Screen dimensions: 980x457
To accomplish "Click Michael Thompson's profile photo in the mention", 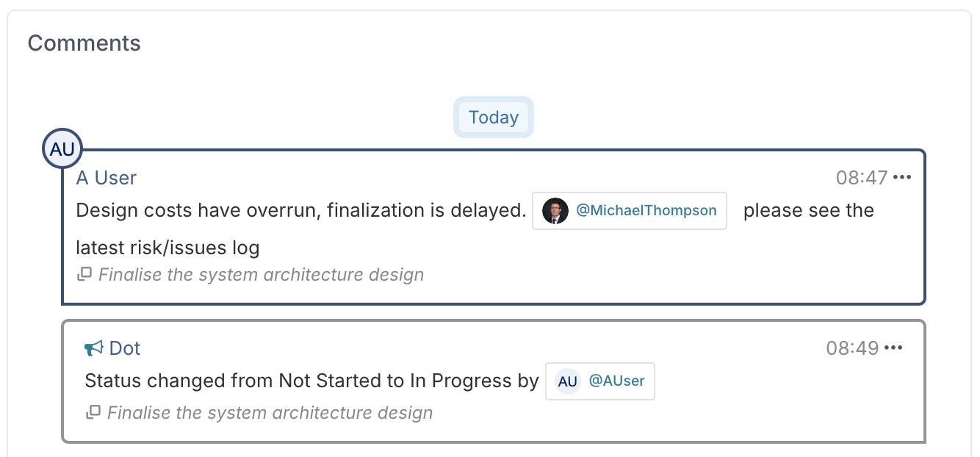I will [x=555, y=211].
